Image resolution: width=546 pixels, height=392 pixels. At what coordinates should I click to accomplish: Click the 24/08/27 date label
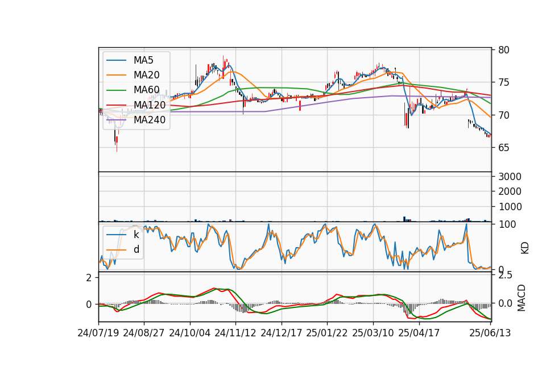pos(143,333)
